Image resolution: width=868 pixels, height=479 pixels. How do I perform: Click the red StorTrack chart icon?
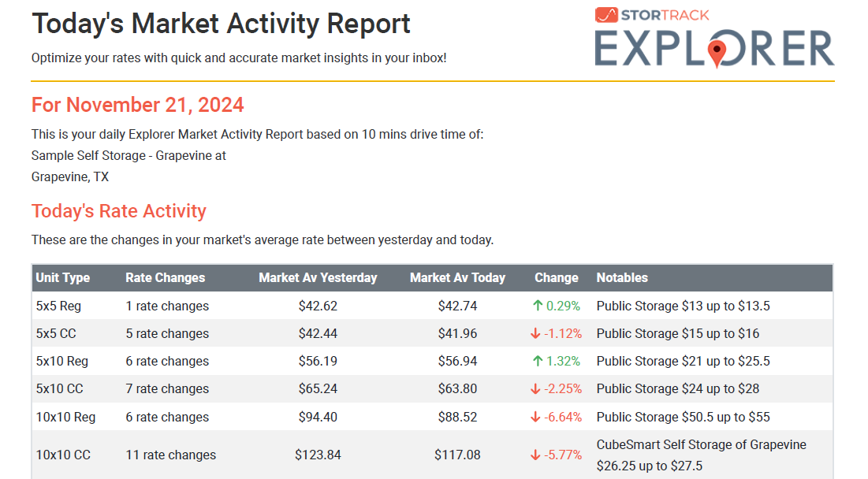pos(605,15)
